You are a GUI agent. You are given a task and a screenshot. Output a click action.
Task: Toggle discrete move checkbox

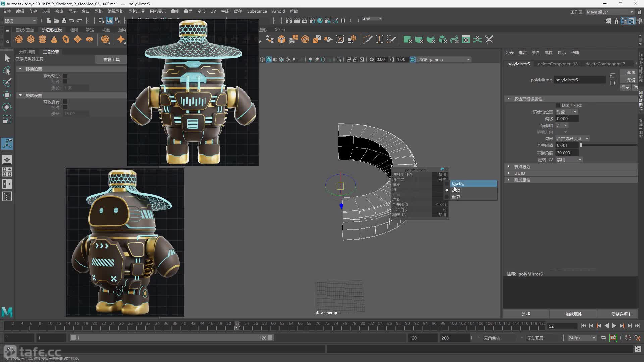point(65,76)
